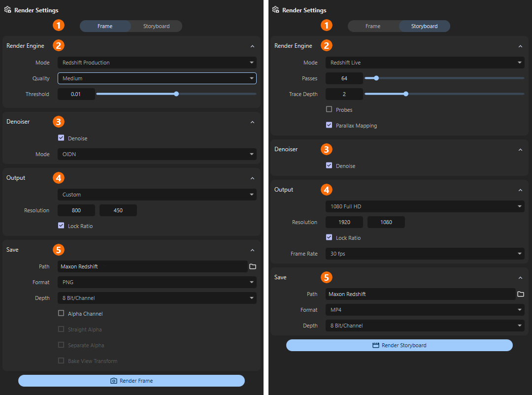Open the folder browser next to the Path field

coord(253,266)
